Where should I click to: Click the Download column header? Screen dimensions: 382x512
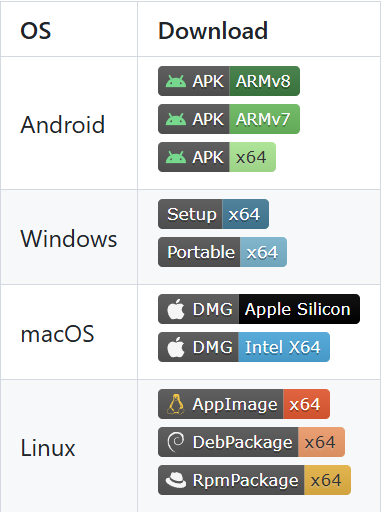coord(213,31)
